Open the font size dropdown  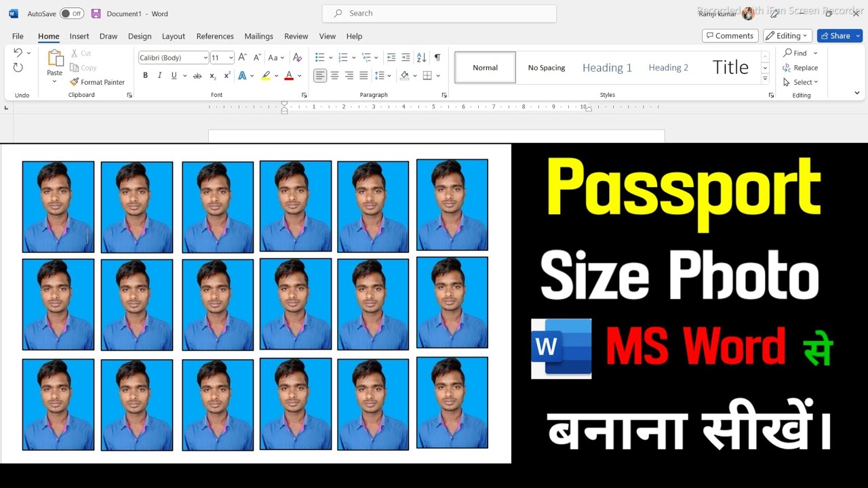pyautogui.click(x=231, y=58)
